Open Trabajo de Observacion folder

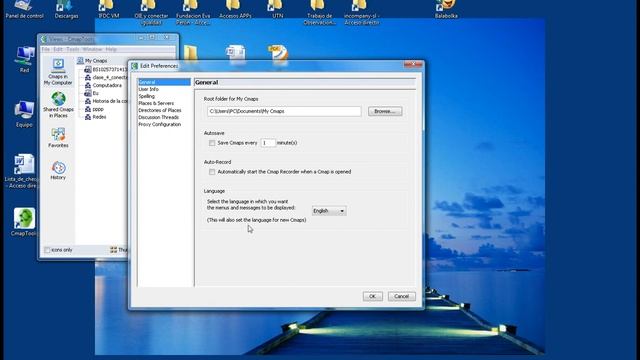click(x=320, y=12)
